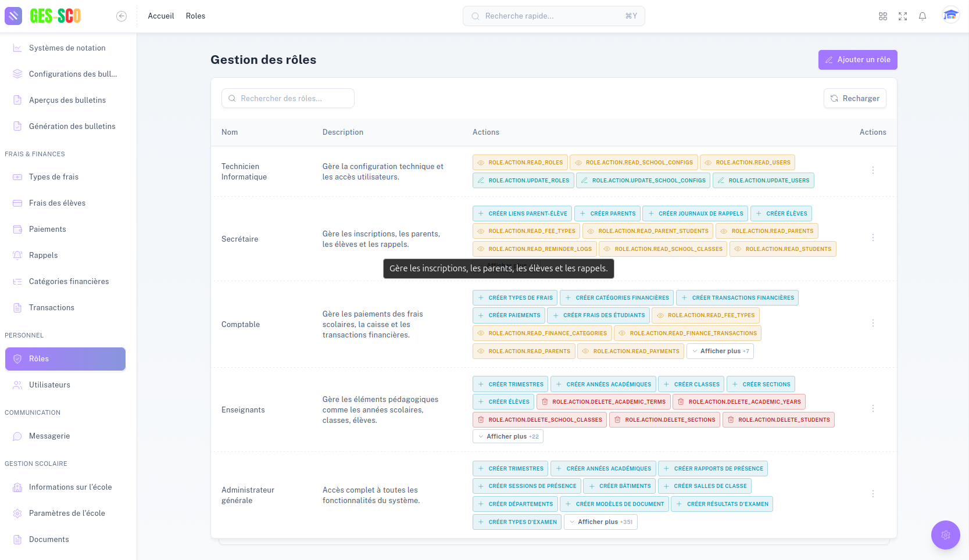The height and width of the screenshot is (560, 969).
Task: Expand Afficher plus +22 for Enseignants role
Action: 508,436
